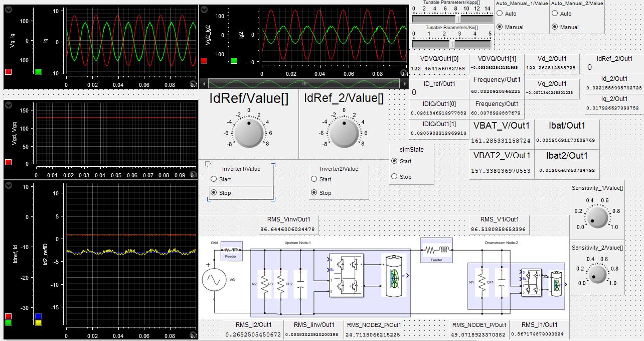Click the red Vg2_Ig2 legend marker
The height and width of the screenshot is (341, 644).
click(x=204, y=61)
